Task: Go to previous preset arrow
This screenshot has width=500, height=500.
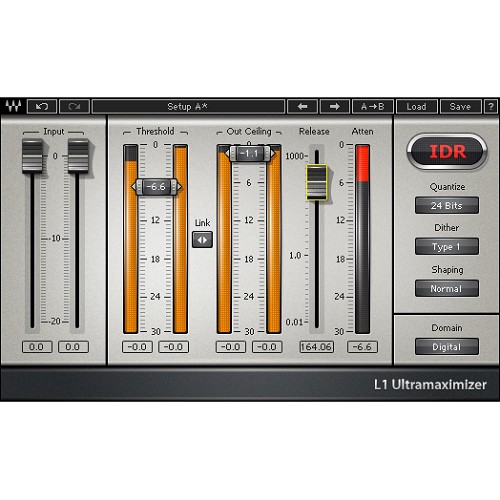Action: point(303,106)
